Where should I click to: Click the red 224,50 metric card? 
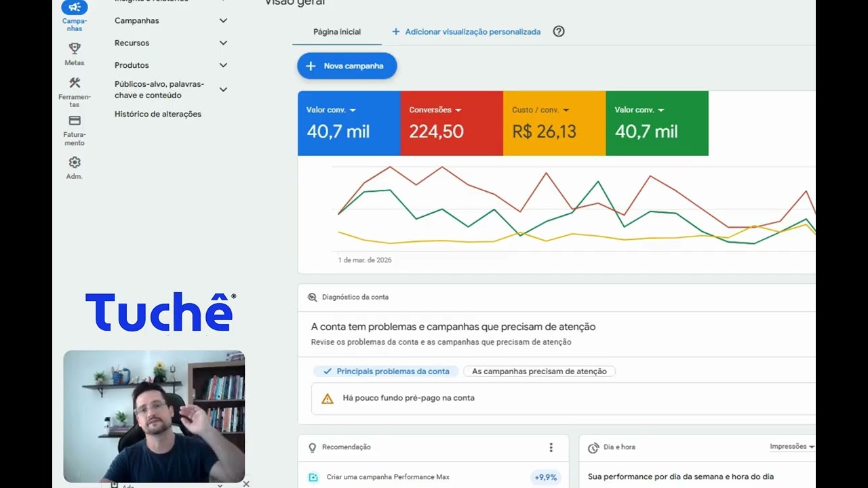(452, 123)
